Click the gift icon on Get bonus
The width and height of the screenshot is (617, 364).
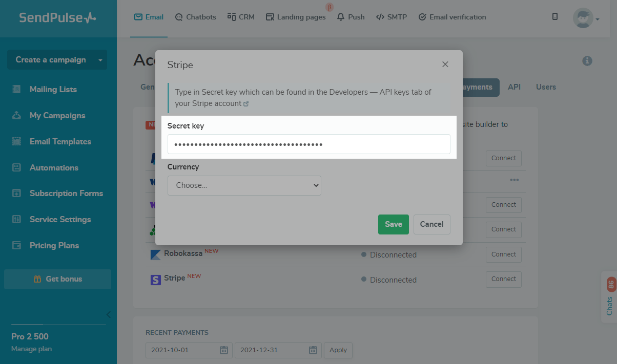tap(37, 279)
